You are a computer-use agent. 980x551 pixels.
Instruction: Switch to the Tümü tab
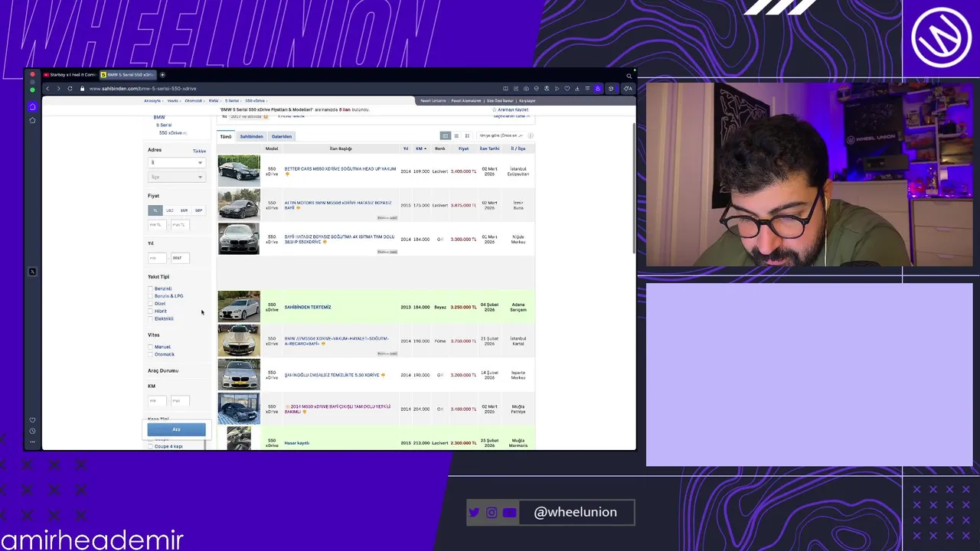(226, 137)
